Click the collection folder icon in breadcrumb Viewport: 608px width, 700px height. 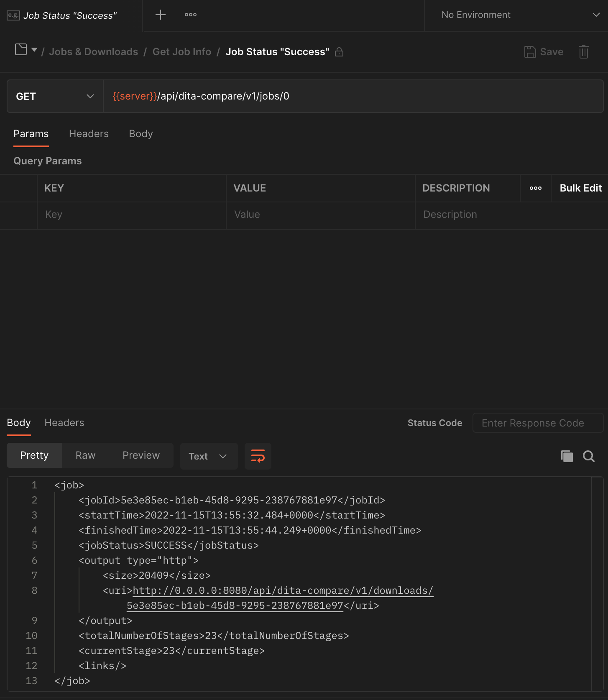tap(21, 50)
